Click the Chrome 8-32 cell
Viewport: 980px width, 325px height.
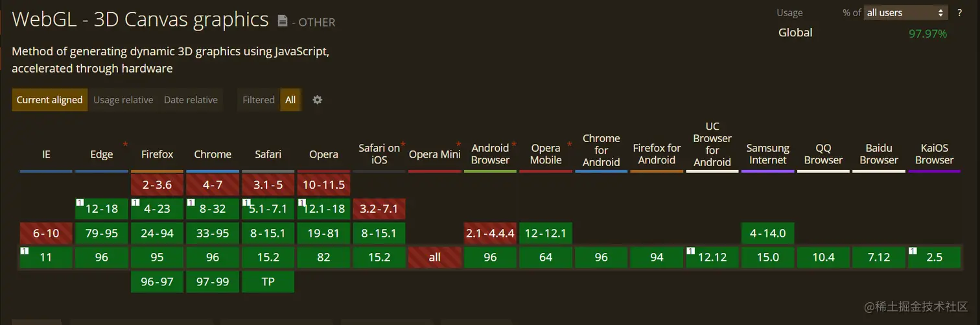[213, 209]
